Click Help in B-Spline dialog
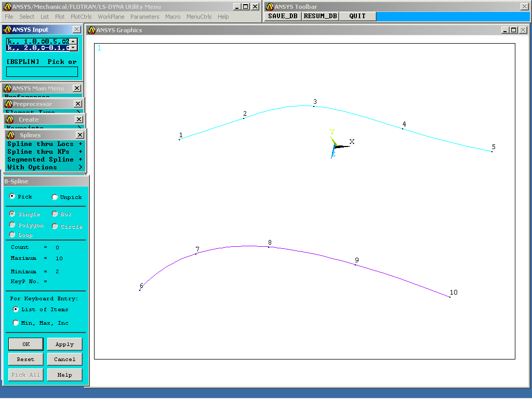532x399 pixels. coord(64,375)
